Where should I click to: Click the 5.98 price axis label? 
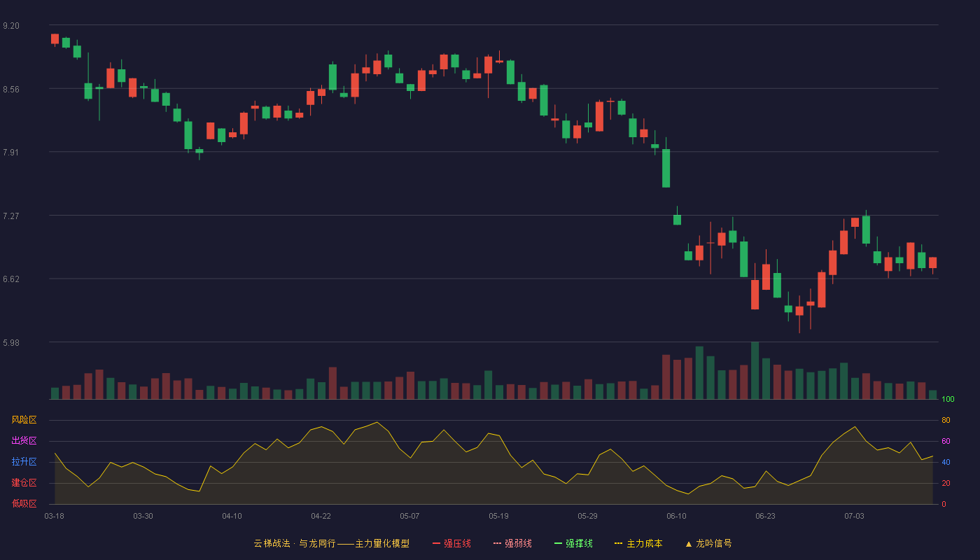[11, 343]
